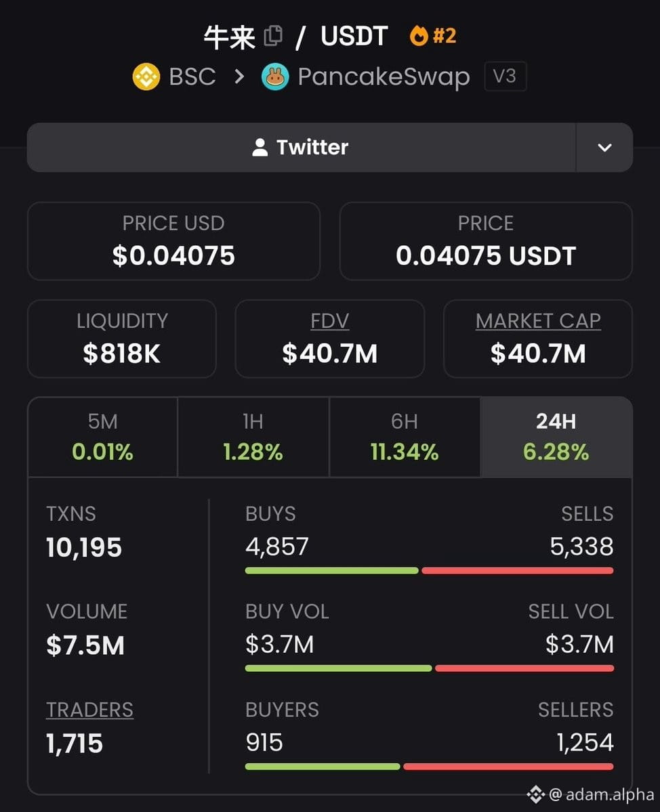
Task: Click the trending fire icon
Action: point(419,36)
